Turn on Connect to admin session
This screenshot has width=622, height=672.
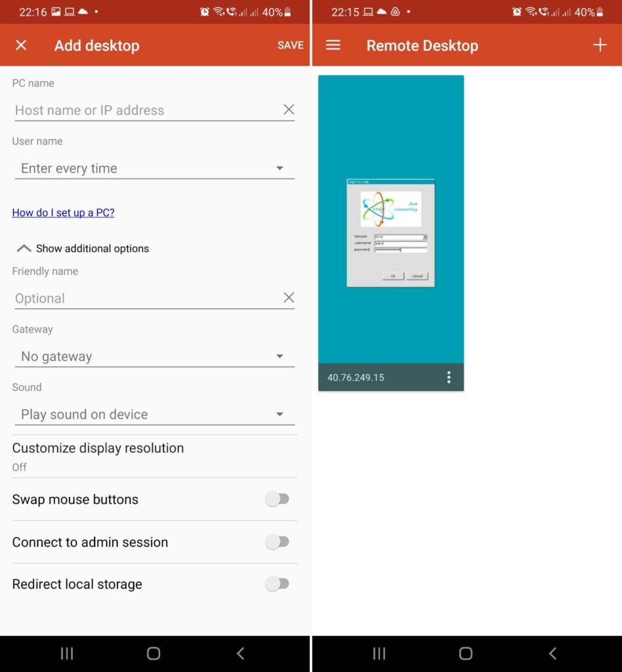click(x=277, y=542)
